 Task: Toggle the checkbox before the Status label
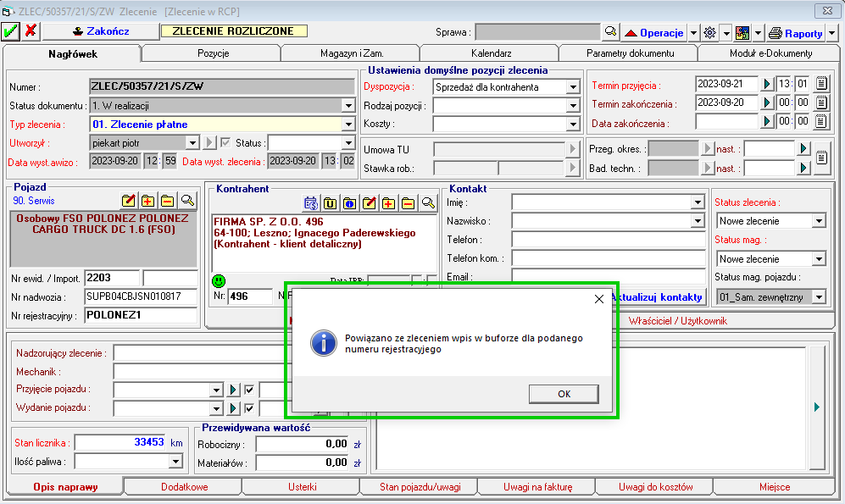coord(225,142)
